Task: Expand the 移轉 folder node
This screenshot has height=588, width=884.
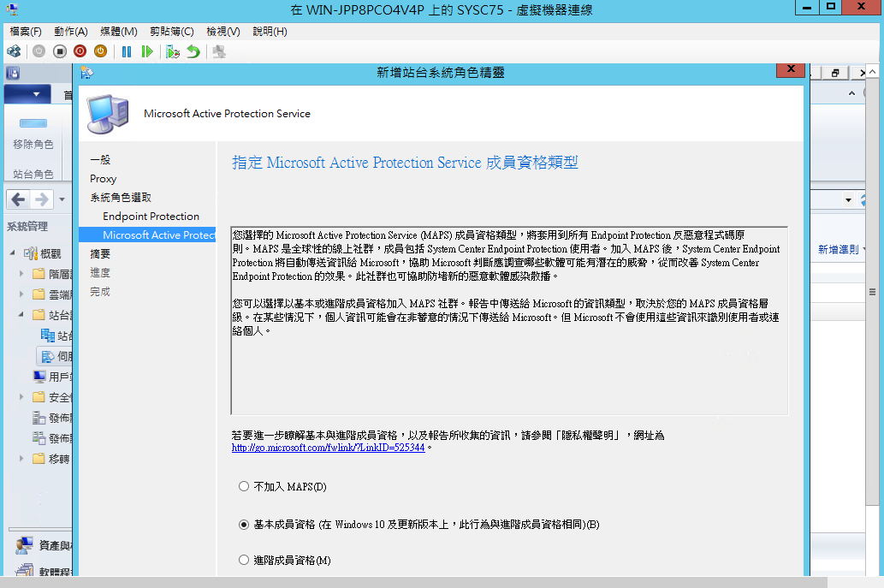Action: [21, 459]
